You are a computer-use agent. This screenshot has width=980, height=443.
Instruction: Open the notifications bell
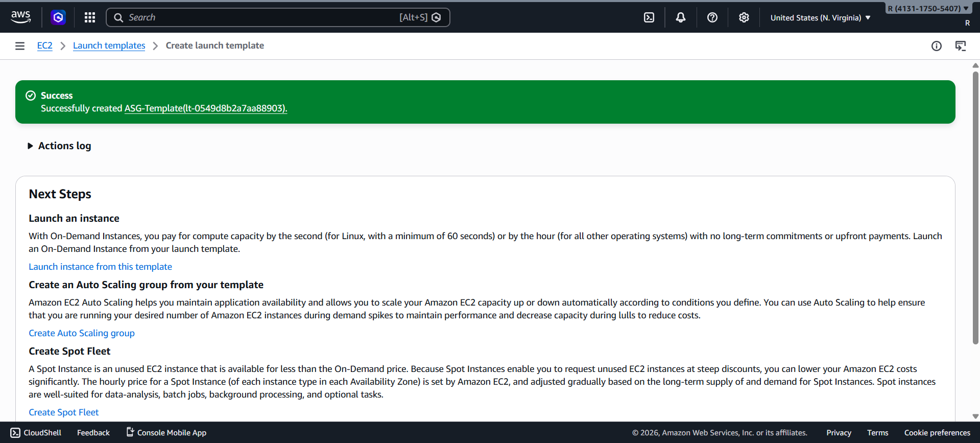coord(681,17)
